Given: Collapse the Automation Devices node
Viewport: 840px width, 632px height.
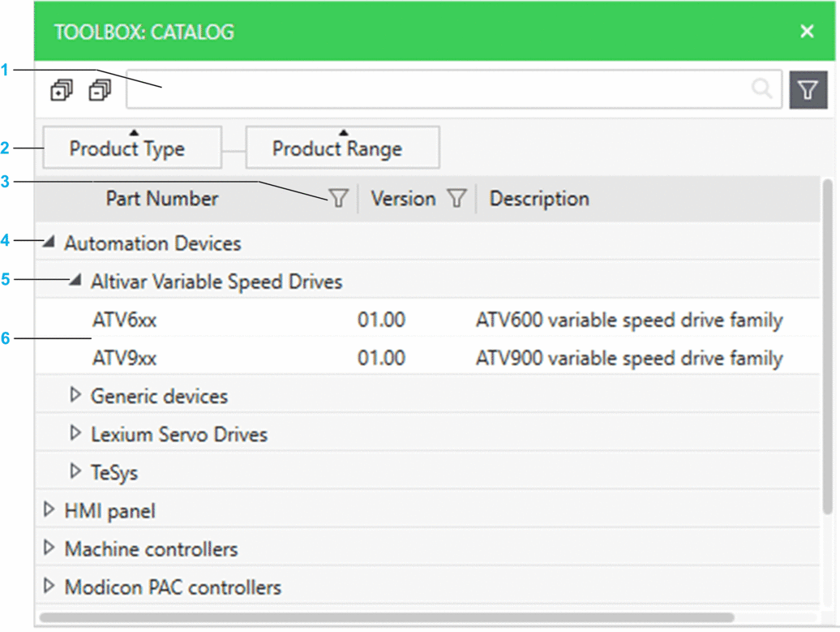Looking at the screenshot, I should 49,243.
